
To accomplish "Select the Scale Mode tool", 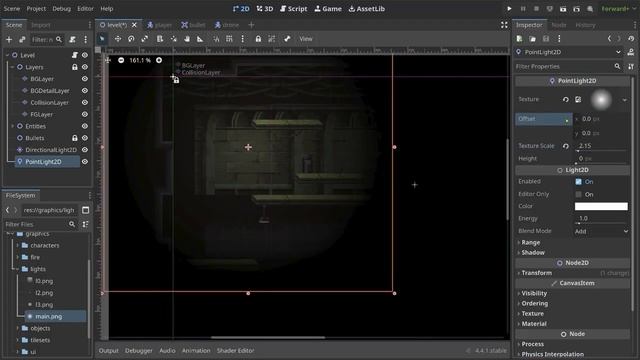I will click(144, 39).
